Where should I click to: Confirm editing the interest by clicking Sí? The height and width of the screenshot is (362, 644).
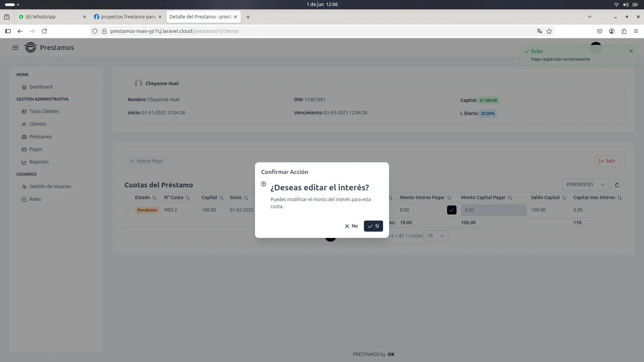(373, 226)
